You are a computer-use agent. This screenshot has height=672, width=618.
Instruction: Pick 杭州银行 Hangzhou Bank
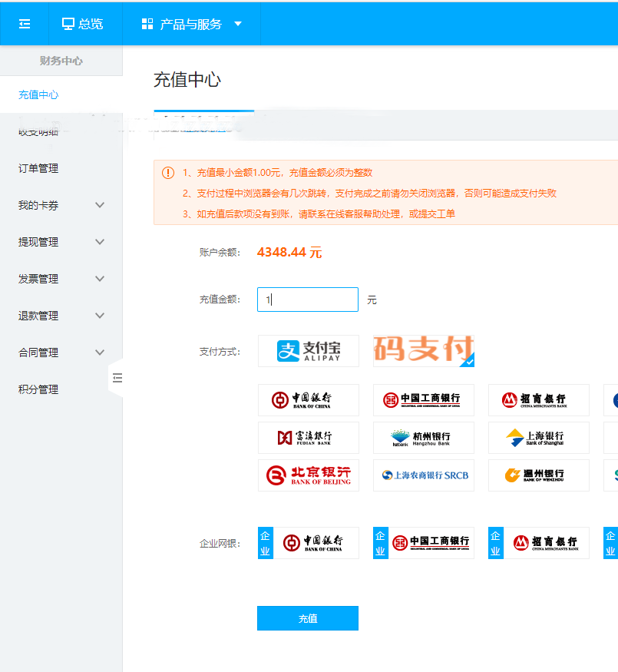pos(424,438)
